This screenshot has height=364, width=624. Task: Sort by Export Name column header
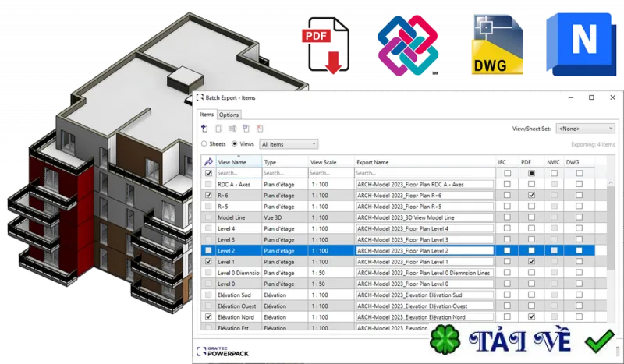coord(425,162)
